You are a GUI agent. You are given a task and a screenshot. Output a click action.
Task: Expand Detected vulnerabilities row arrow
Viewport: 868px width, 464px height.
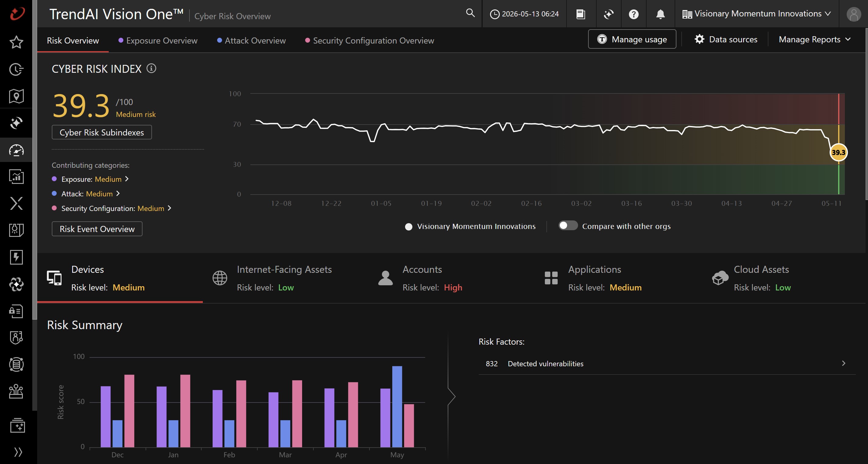click(843, 363)
